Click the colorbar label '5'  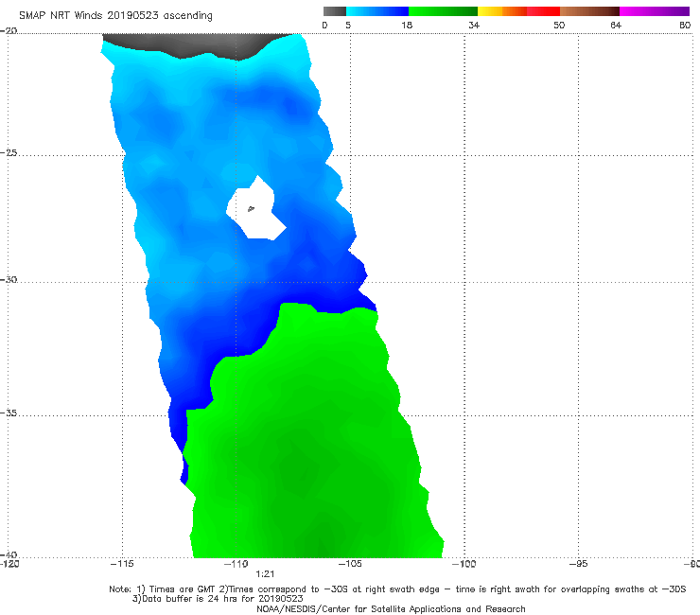(x=348, y=25)
